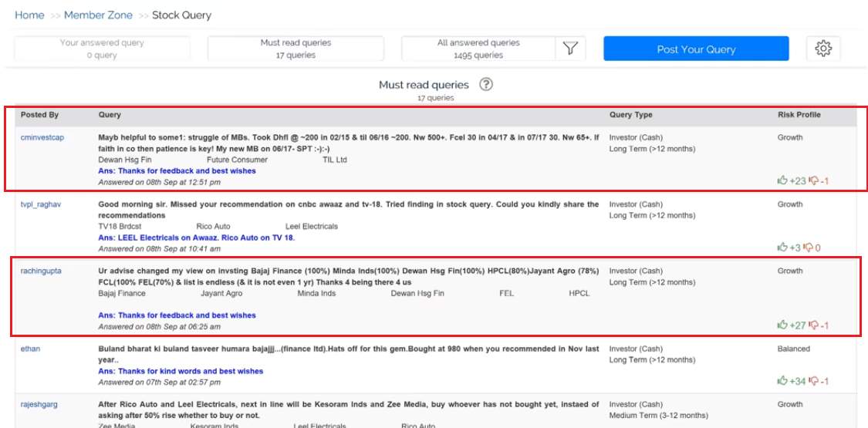
Task: Open cminvestcap user profile link
Action: (42, 137)
